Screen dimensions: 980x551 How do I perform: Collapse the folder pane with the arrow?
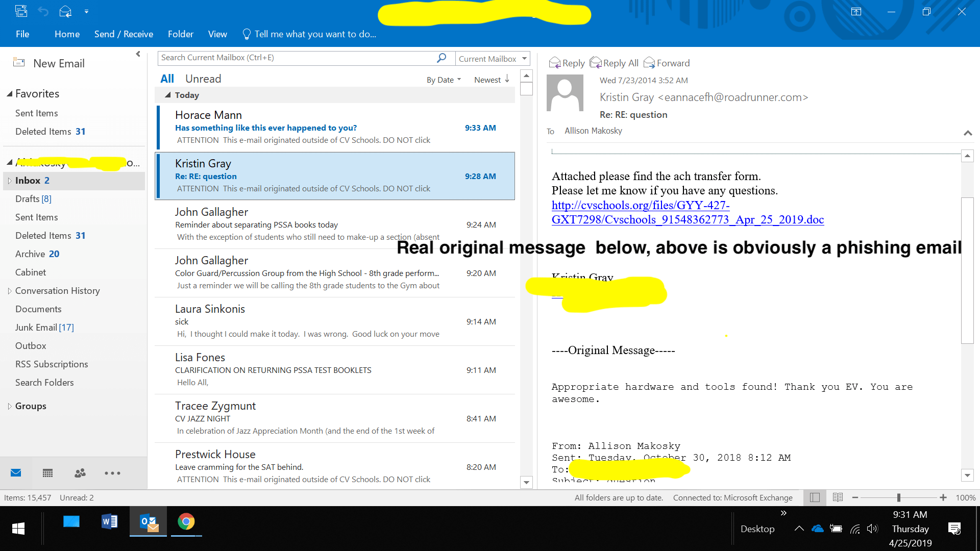coord(138,54)
